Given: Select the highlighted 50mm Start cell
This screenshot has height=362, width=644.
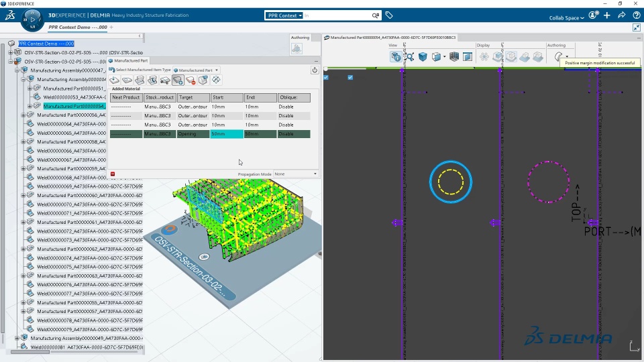Looking at the screenshot, I should [x=227, y=134].
